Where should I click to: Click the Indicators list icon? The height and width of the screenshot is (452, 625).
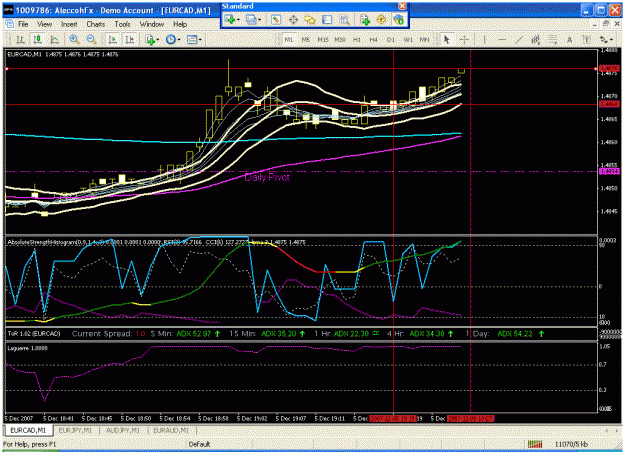pyautogui.click(x=150, y=39)
